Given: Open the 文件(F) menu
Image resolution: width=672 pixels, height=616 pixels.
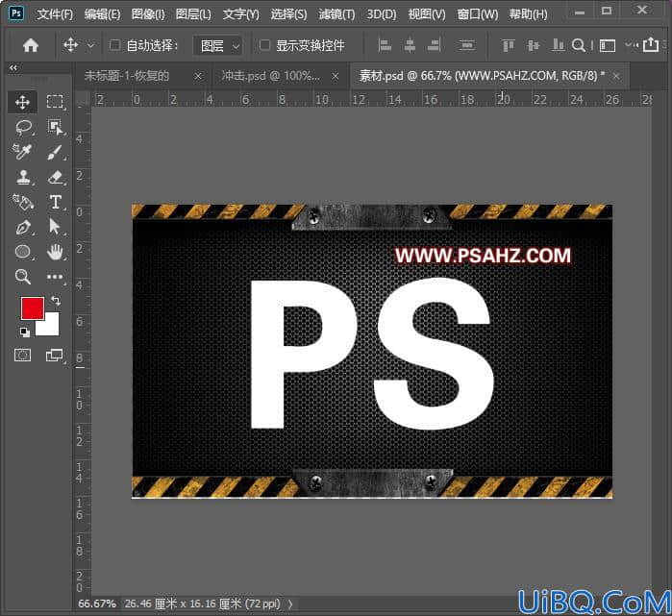Looking at the screenshot, I should [x=55, y=14].
